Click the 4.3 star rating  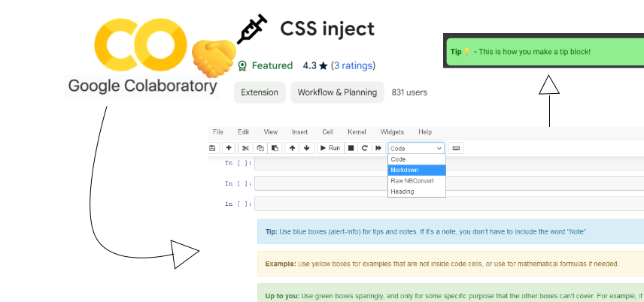(315, 65)
